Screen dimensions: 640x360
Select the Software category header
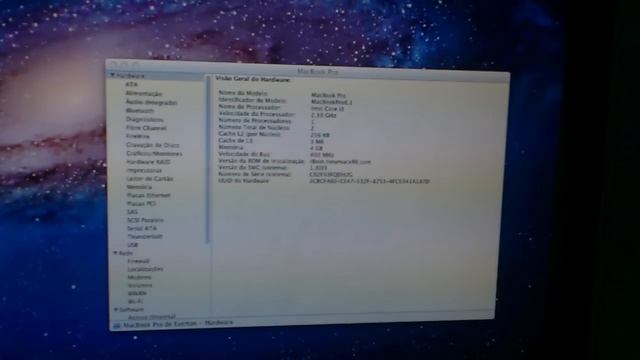pyautogui.click(x=131, y=310)
